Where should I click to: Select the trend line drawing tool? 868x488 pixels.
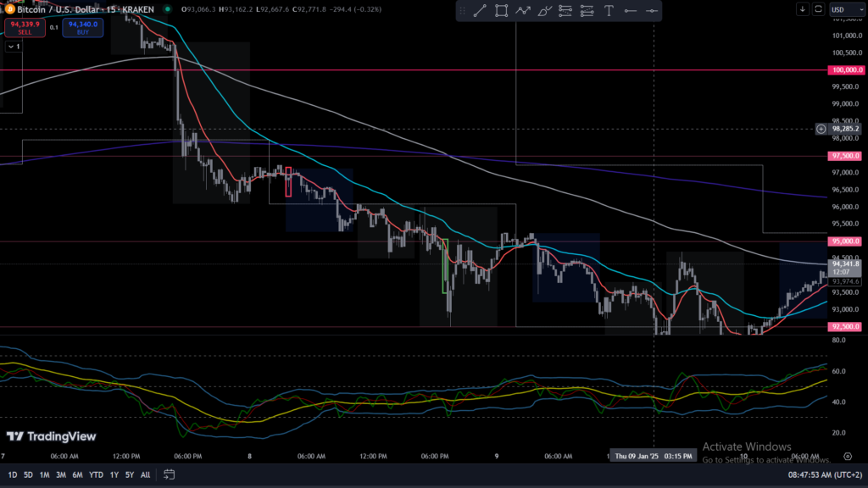click(479, 11)
